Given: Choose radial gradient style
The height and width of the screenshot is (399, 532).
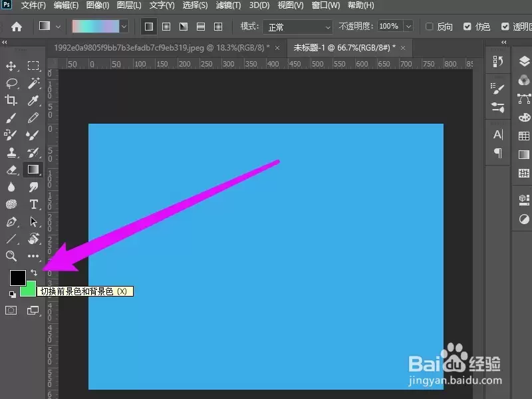Looking at the screenshot, I should 166,27.
